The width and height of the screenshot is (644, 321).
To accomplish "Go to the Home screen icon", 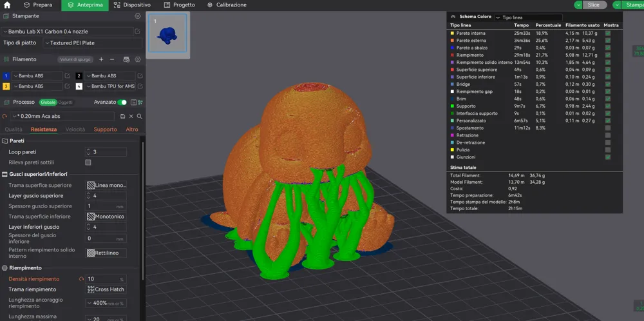I will click(x=7, y=5).
